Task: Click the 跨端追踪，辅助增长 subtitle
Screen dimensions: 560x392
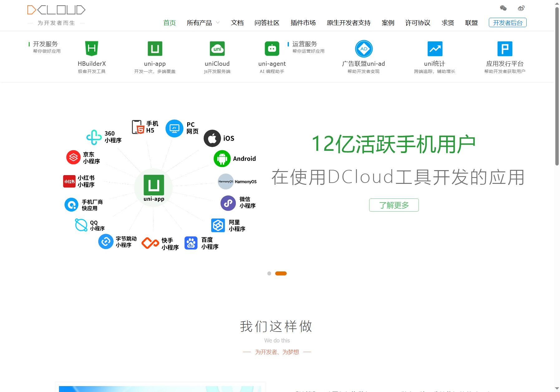Action: click(435, 71)
